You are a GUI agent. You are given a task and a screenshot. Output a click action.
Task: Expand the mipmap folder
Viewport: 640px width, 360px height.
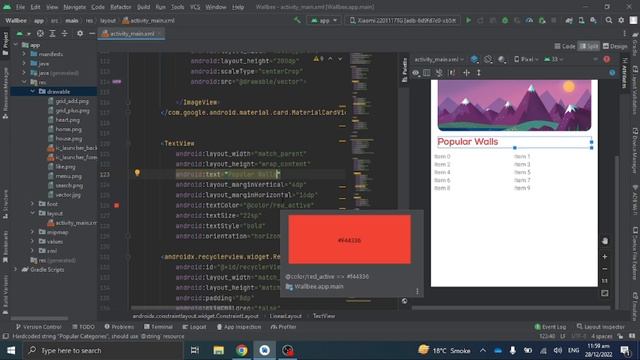[x=32, y=232]
